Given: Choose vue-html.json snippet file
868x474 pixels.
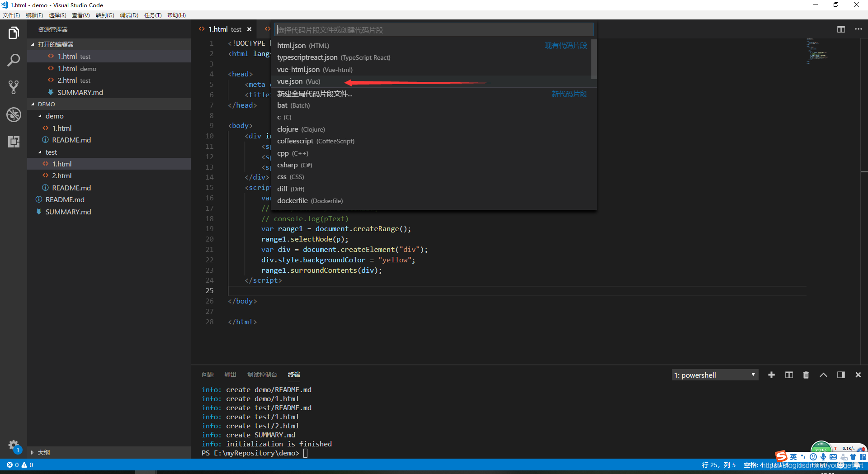Looking at the screenshot, I should [432, 70].
